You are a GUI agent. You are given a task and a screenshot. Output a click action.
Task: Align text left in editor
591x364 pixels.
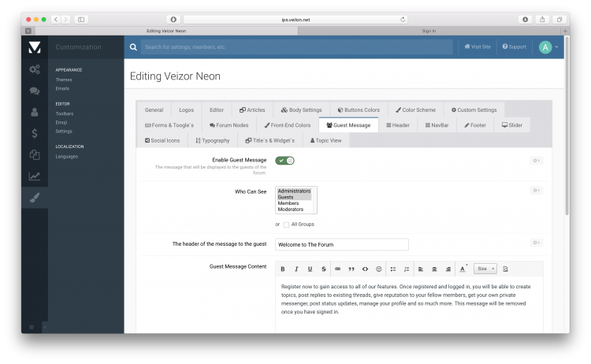pos(421,269)
